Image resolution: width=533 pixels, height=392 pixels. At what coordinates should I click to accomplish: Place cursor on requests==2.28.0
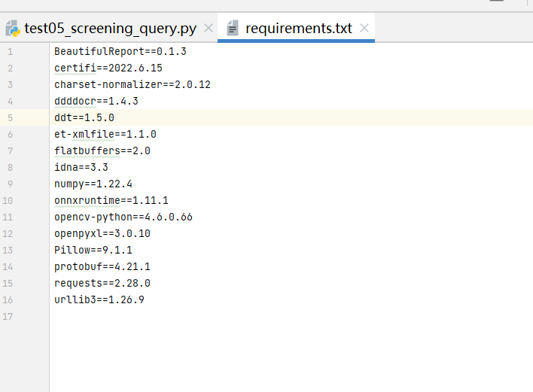coord(102,284)
